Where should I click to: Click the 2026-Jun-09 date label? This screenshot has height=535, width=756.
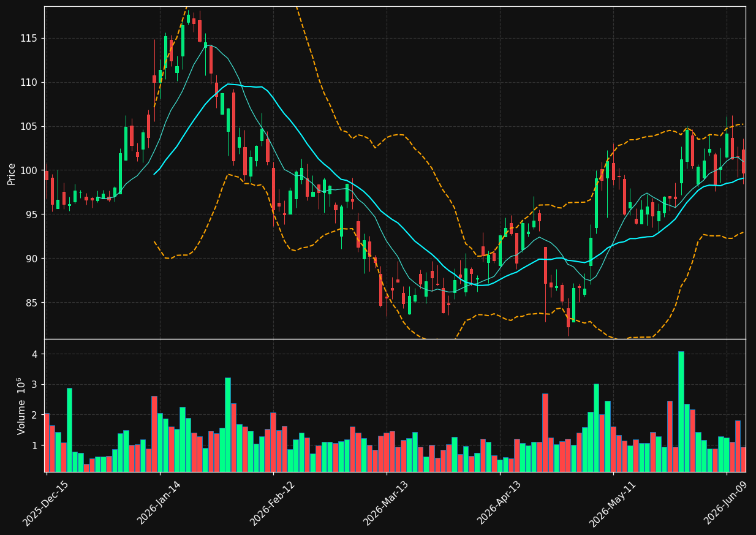click(x=727, y=503)
